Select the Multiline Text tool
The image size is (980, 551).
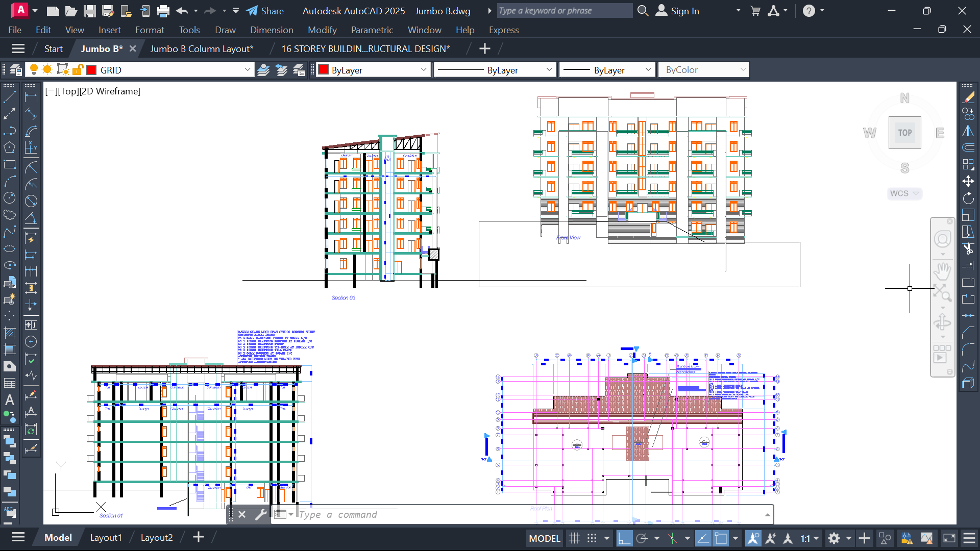coord(10,400)
